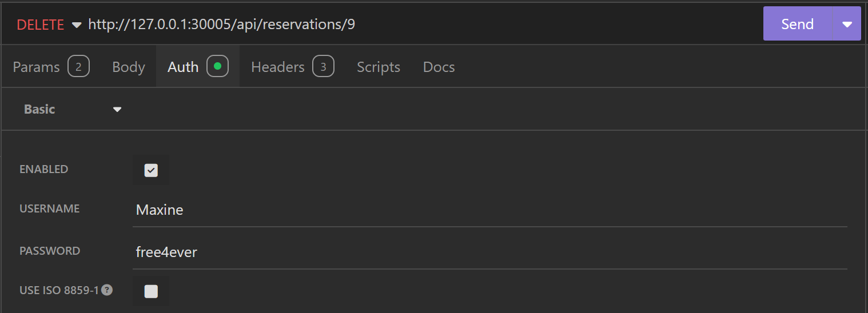868x313 pixels.
Task: Open the Scripts tab
Action: click(x=379, y=67)
